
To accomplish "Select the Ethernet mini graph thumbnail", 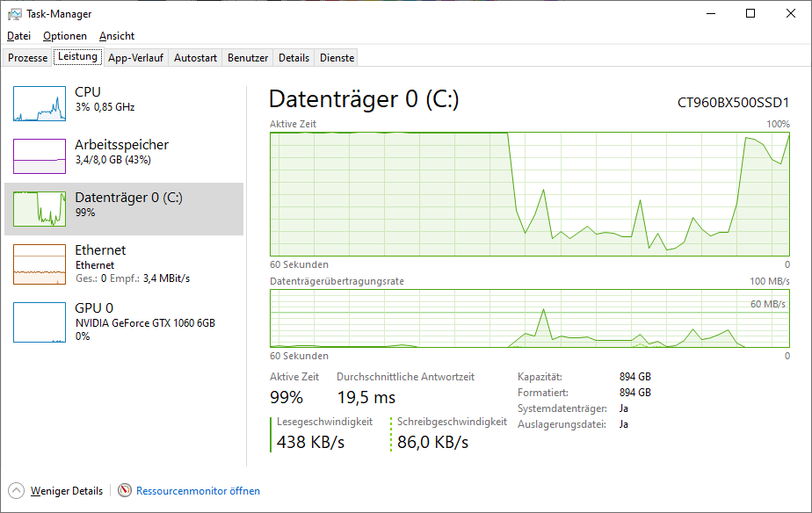I will pos(40,264).
